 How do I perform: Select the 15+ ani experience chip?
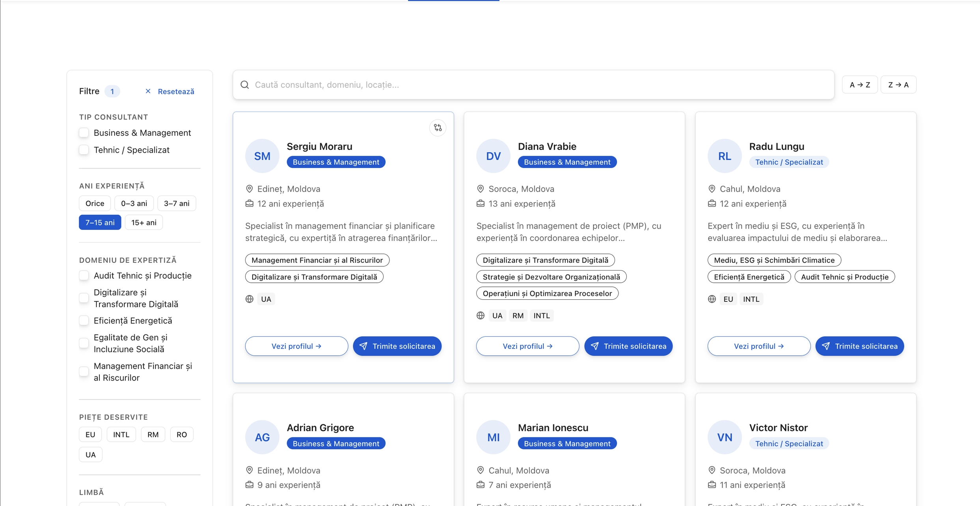[143, 222]
